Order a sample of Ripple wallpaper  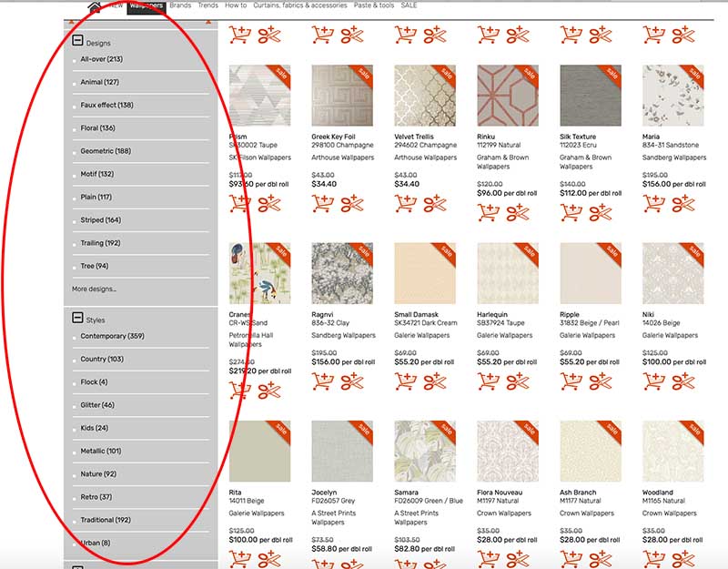point(600,381)
